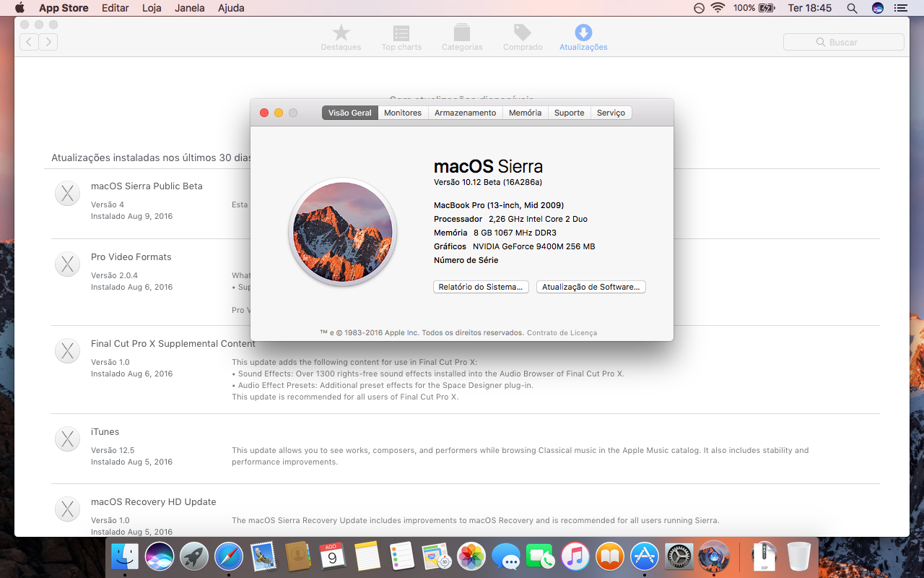Open Notification Center from the menu bar

[x=900, y=8]
